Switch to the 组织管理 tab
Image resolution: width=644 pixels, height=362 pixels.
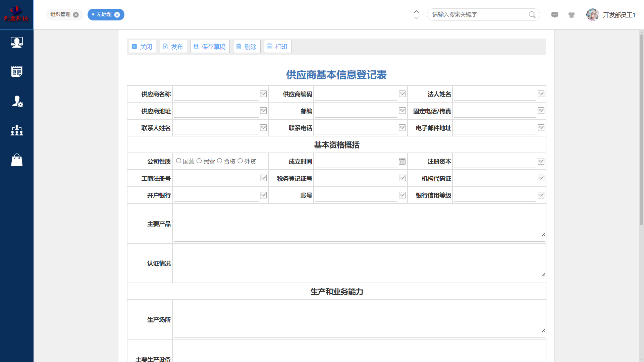pos(60,14)
